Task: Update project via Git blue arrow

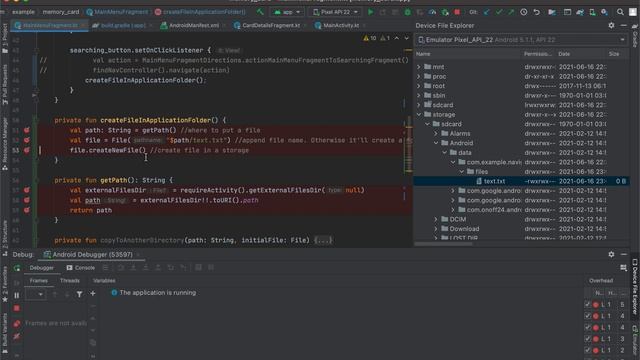Action: (487, 12)
